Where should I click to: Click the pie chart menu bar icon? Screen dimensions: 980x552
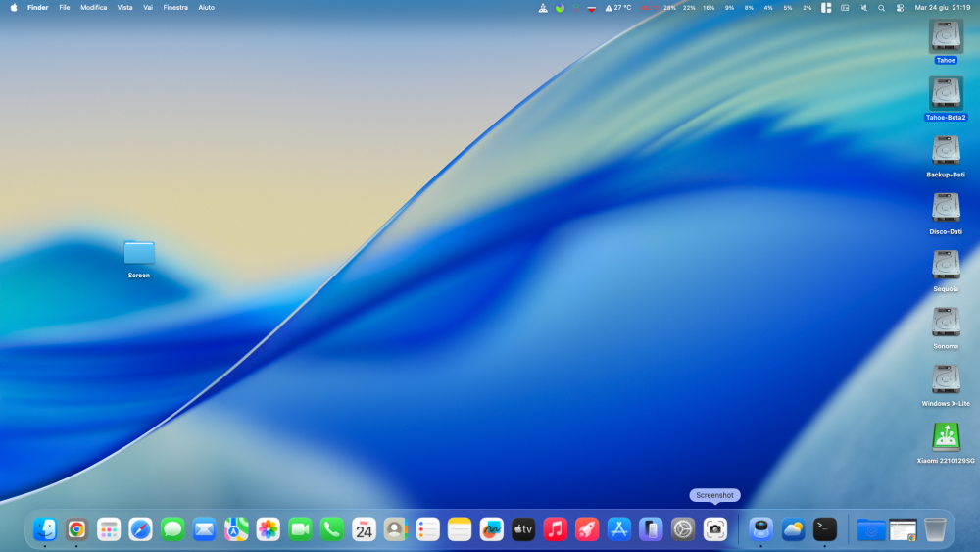(x=560, y=8)
